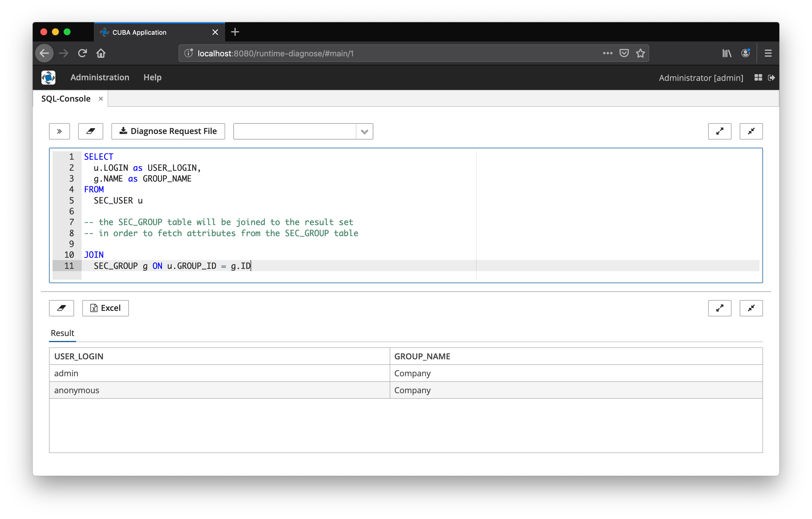This screenshot has width=812, height=519.
Task: Collapse the results panel
Action: click(x=751, y=308)
